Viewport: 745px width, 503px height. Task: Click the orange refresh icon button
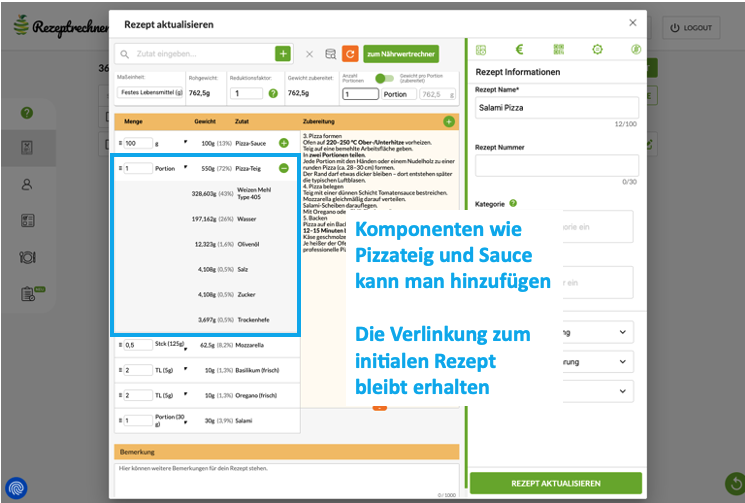pyautogui.click(x=350, y=54)
